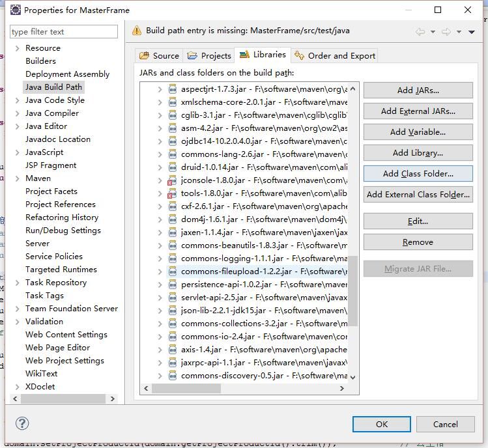Image resolution: width=488 pixels, height=448 pixels.
Task: Click the druid-1.0.14.jar jar icon
Action: tap(173, 167)
